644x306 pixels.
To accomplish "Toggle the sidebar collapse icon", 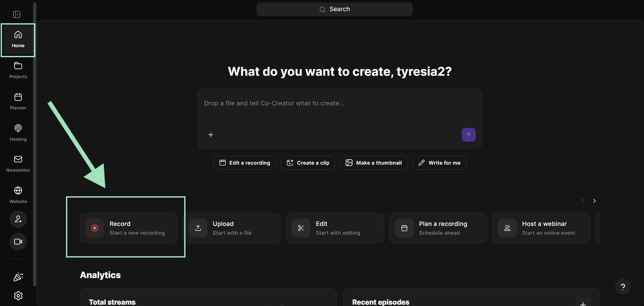I will click(16, 14).
